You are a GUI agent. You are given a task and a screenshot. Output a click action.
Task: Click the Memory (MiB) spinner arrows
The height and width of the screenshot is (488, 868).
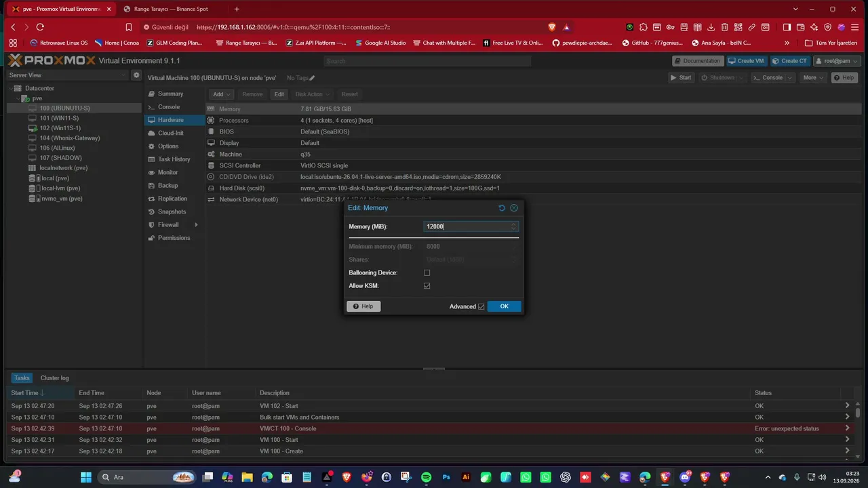pos(513,226)
